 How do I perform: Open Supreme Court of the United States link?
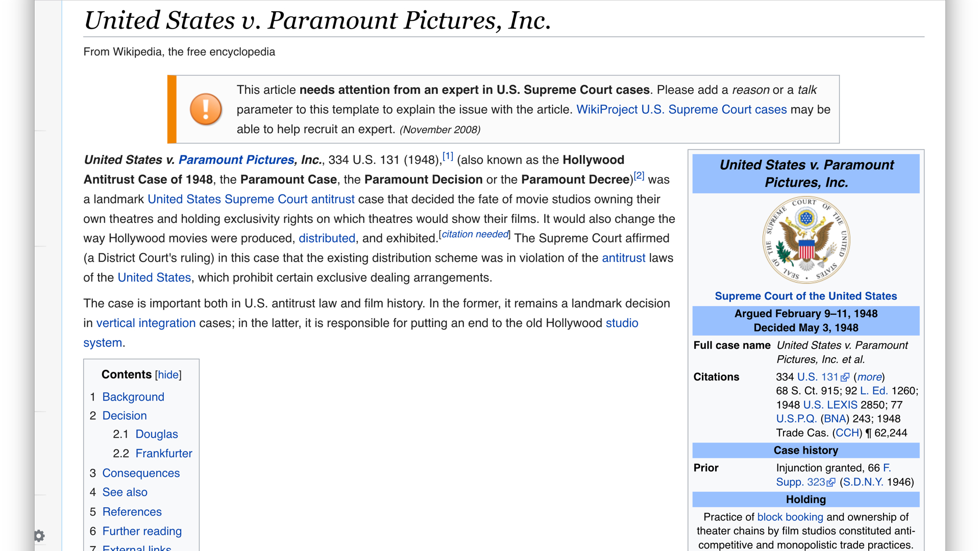(806, 296)
